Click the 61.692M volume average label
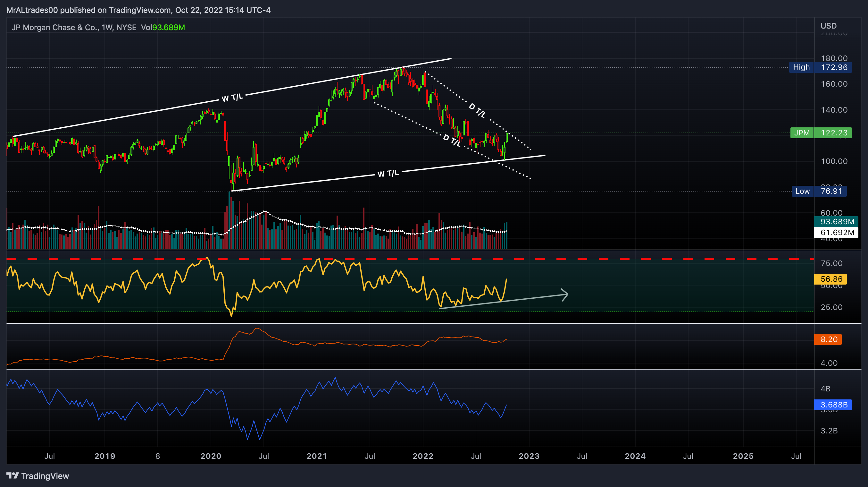The image size is (868, 487). pyautogui.click(x=836, y=232)
